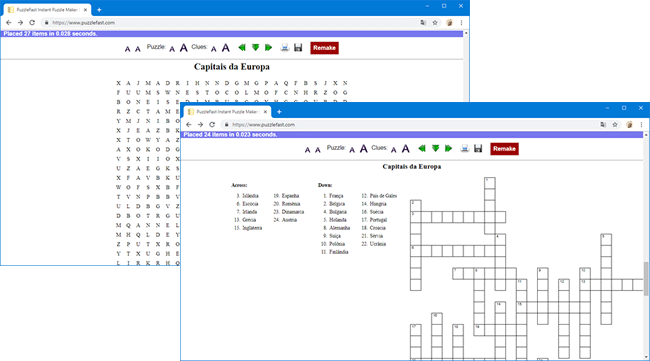The image size is (650, 361).
Task: Select the Puzzlefast tab in the back window
Action: (x=46, y=10)
